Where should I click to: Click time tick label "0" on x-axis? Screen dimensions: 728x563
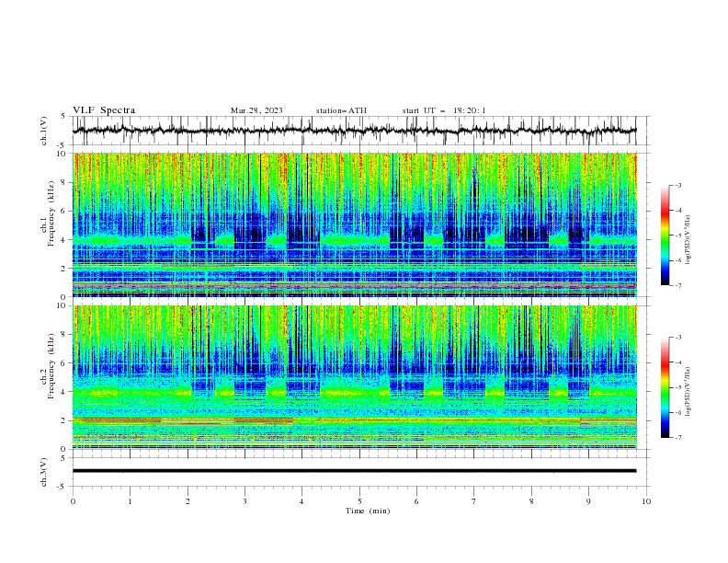73,501
